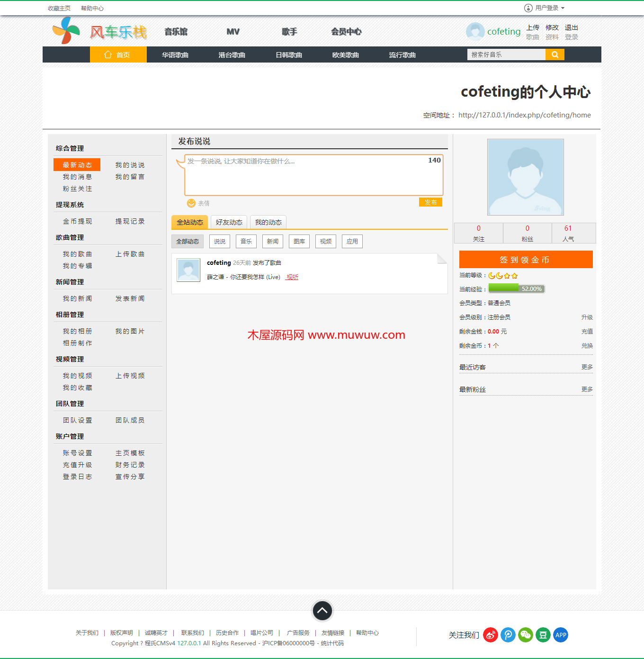Select the 我的动态 tab
Screen dimensions: 644x659
point(268,222)
